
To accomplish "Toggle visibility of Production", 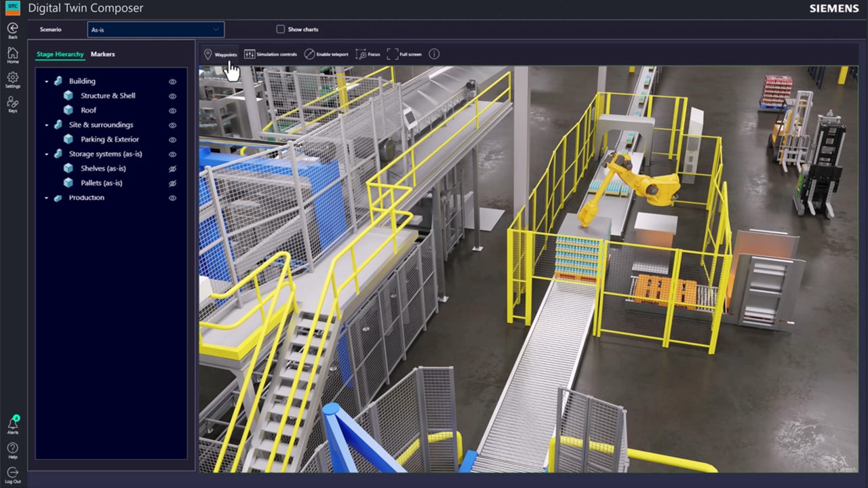I will coord(172,198).
